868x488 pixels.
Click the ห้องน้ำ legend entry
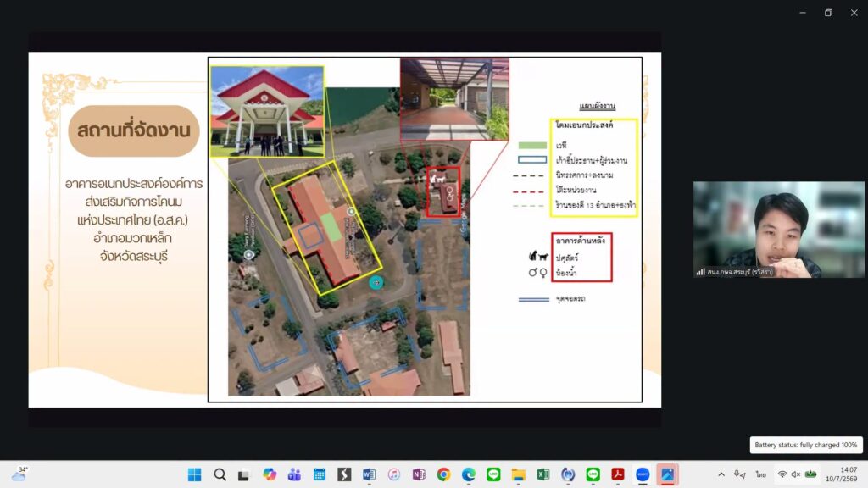coord(565,273)
